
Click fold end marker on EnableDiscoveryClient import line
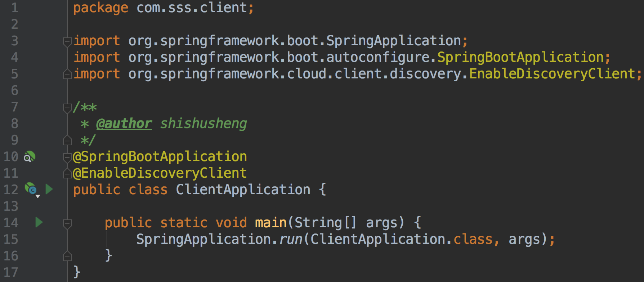coord(67,74)
